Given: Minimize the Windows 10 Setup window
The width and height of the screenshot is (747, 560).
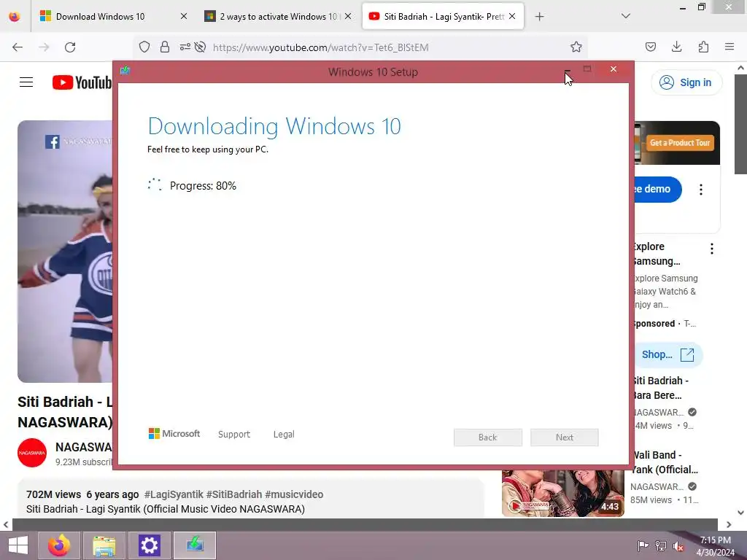Looking at the screenshot, I should coord(567,69).
